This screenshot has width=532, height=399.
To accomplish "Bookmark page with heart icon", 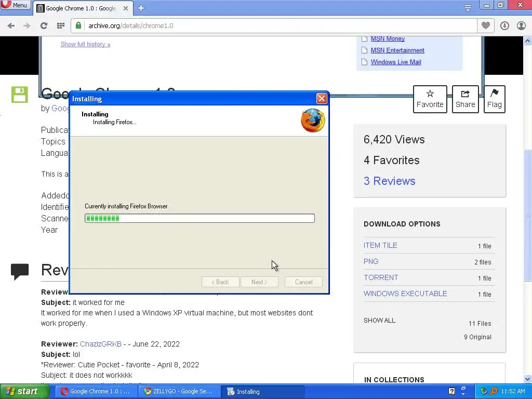I will tap(486, 25).
